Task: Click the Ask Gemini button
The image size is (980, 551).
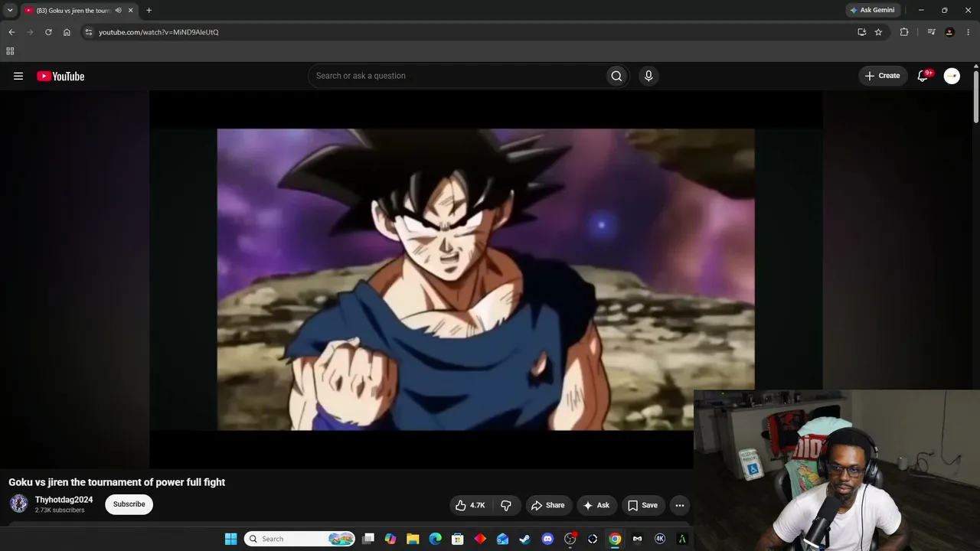Action: point(872,11)
